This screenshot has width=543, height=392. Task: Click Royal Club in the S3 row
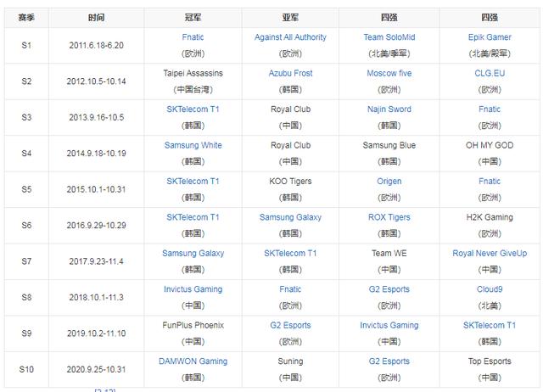pos(290,109)
